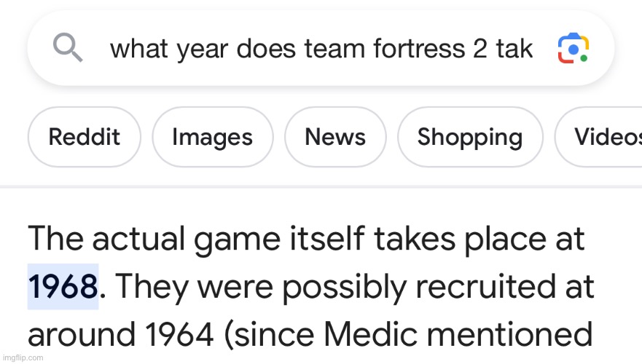Open the News results filter
The width and height of the screenshot is (642, 364).
click(335, 137)
